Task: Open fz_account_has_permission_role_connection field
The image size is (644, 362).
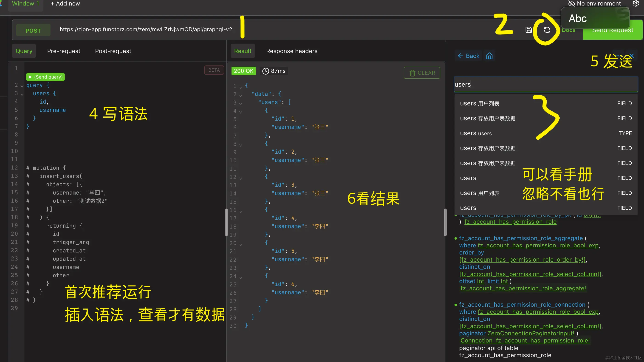Action: (x=522, y=305)
